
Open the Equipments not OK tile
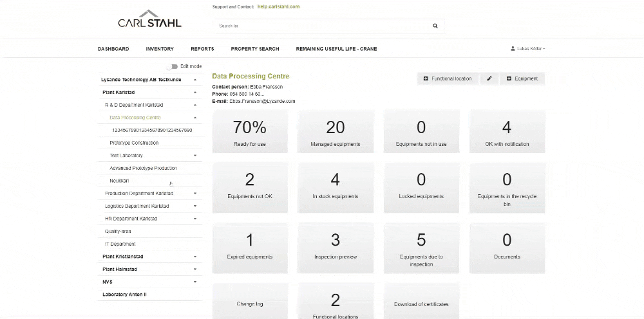tap(250, 187)
